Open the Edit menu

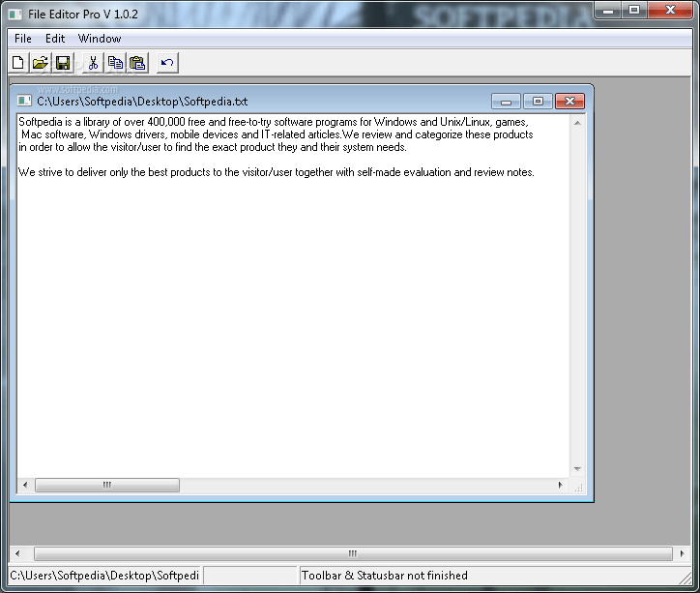[55, 39]
